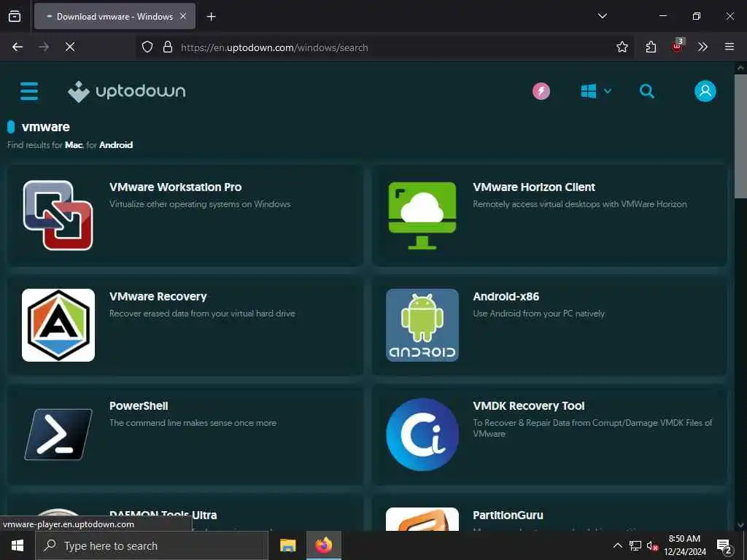Screen dimensions: 747x560
Task: Click the search magnifier icon on Uptodown
Action: click(646, 91)
